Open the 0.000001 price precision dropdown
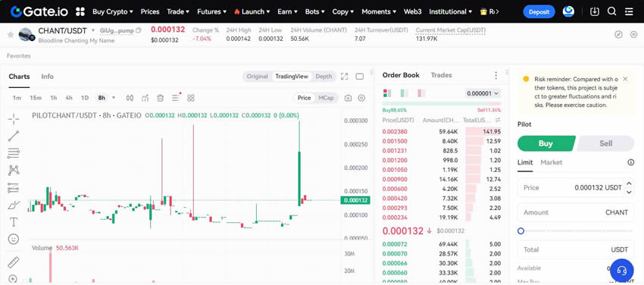This screenshot has height=285, width=644. [483, 93]
